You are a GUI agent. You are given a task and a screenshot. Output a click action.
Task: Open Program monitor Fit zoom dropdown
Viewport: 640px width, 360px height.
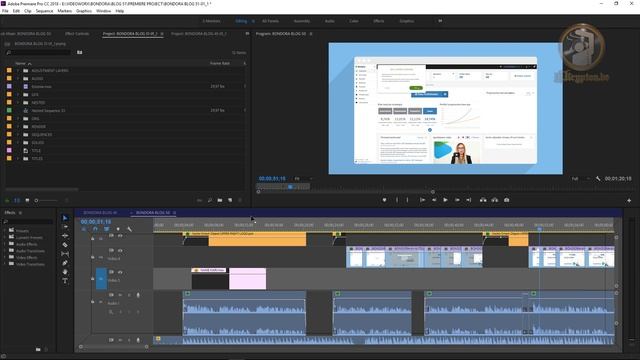click(x=303, y=179)
